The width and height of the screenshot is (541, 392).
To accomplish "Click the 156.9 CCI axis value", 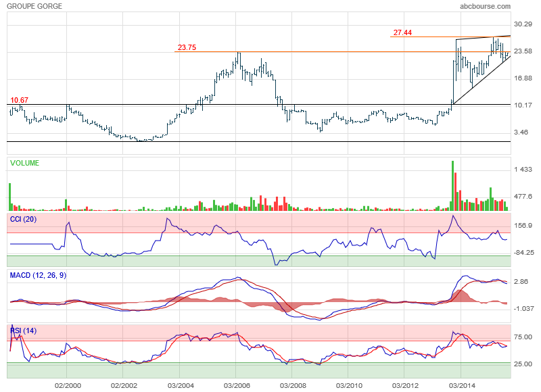I will [523, 226].
